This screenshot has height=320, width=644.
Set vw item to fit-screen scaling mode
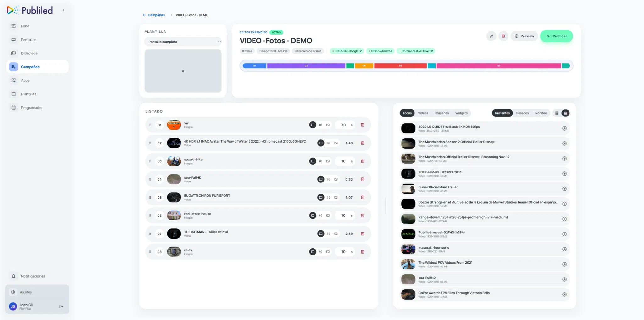pyautogui.click(x=320, y=125)
